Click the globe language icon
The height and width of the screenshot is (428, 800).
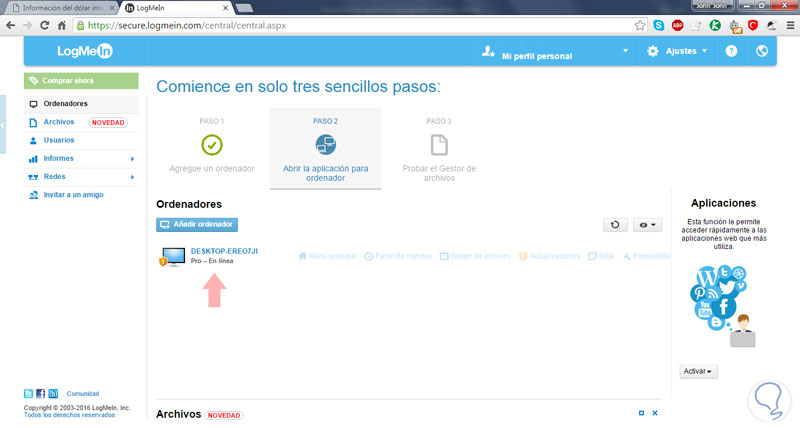point(762,51)
